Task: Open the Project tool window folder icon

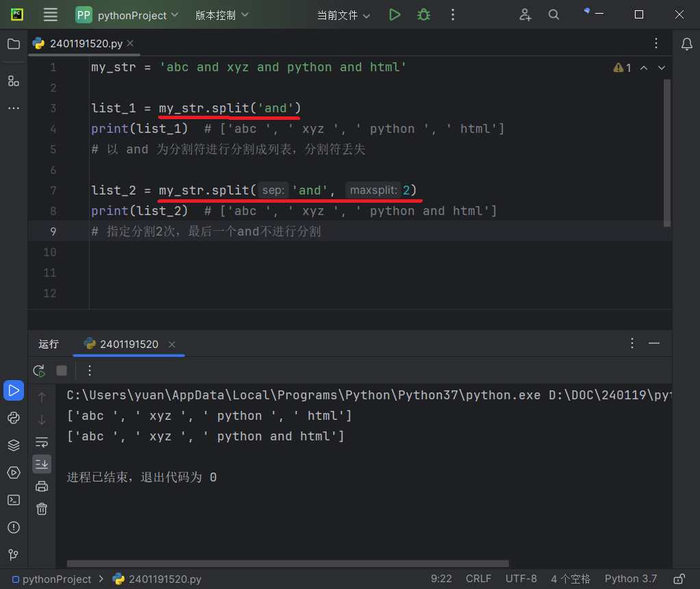Action: coord(14,44)
